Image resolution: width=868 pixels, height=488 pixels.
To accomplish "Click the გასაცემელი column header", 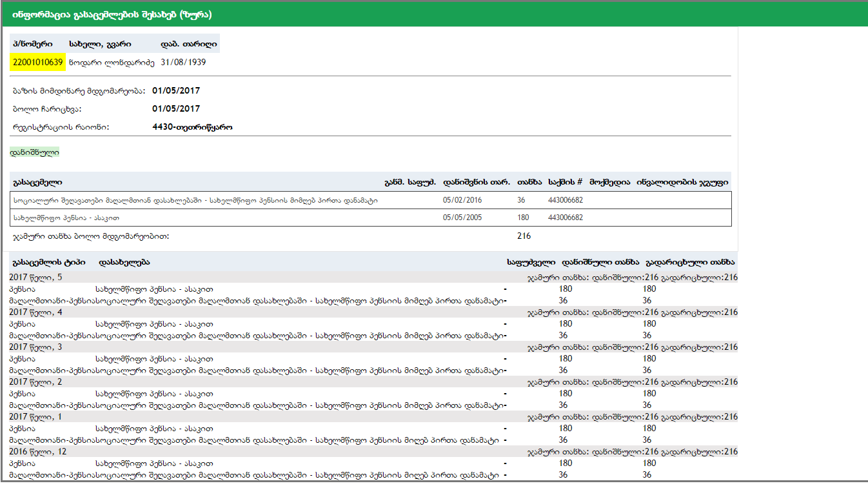I will click(x=37, y=182).
